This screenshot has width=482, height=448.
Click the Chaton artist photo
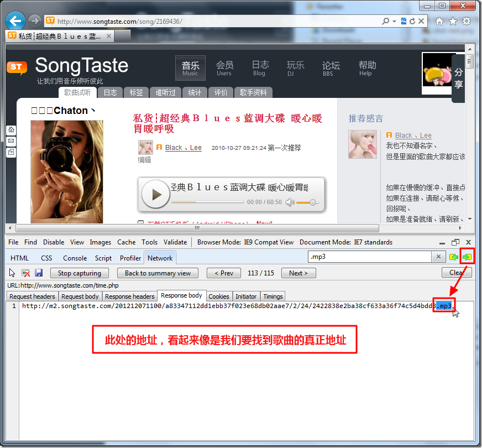pos(67,171)
